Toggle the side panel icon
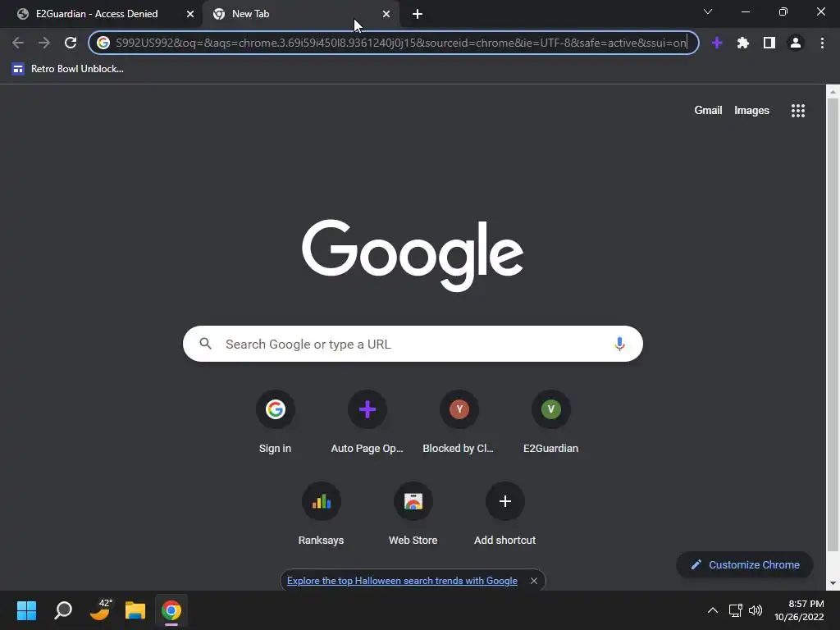The width and height of the screenshot is (840, 630). click(x=769, y=43)
